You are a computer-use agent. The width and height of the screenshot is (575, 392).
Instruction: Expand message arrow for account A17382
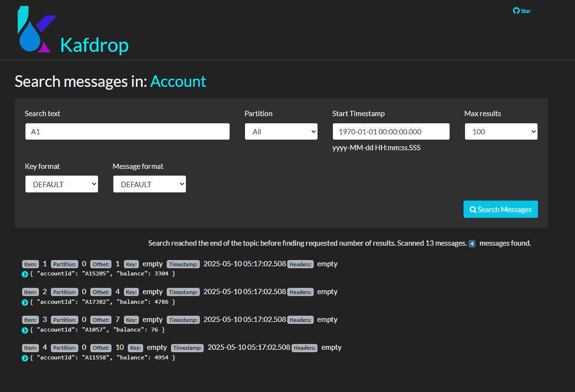pos(25,302)
